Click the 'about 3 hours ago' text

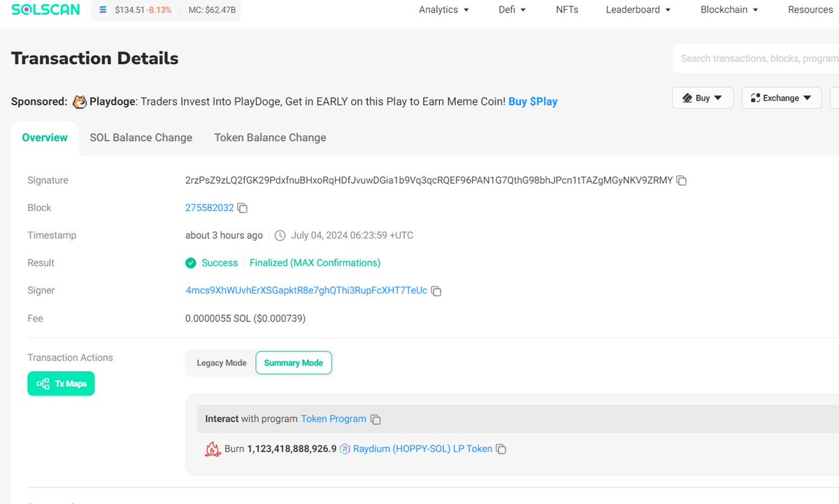coord(224,235)
